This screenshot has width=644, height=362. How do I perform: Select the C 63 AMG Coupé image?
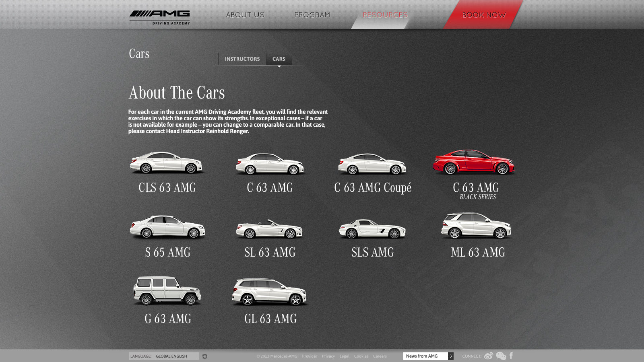(372, 164)
